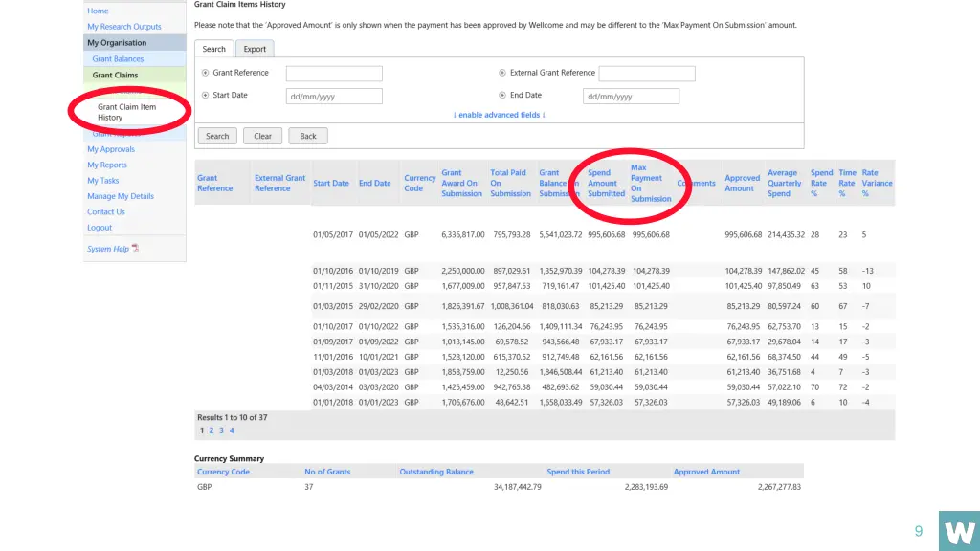The width and height of the screenshot is (980, 551).
Task: Select the 'Results 1 to 10 of 37' text
Action: tap(232, 417)
